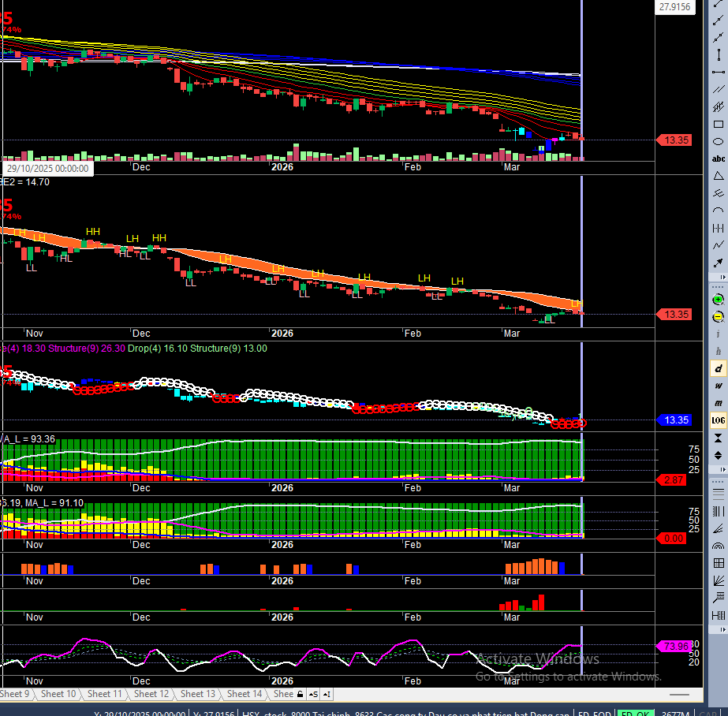This screenshot has height=716, width=728.
Task: Select the Fibonacci fan tool
Action: [719, 528]
